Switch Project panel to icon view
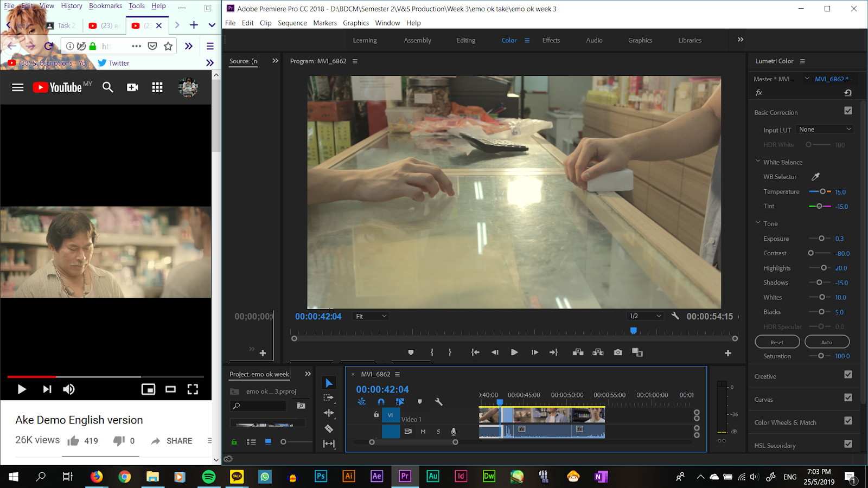This screenshot has height=488, width=868. coord(268,442)
